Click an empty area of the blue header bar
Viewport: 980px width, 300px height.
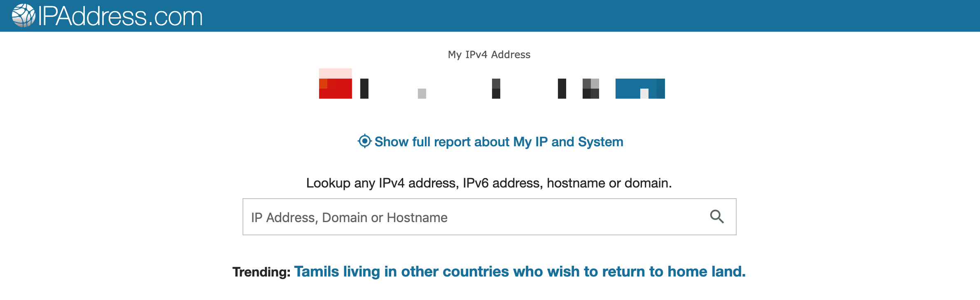[576, 16]
